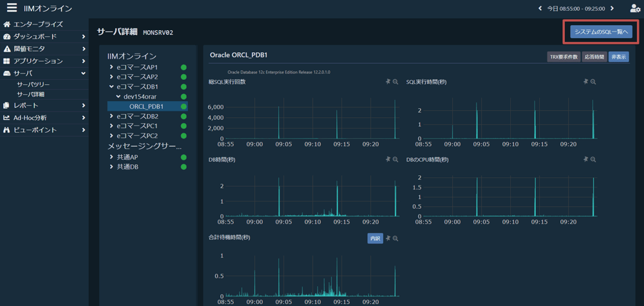Zoom the 合計待機時間(秒) chart
The width and height of the screenshot is (644, 306).
click(395, 238)
